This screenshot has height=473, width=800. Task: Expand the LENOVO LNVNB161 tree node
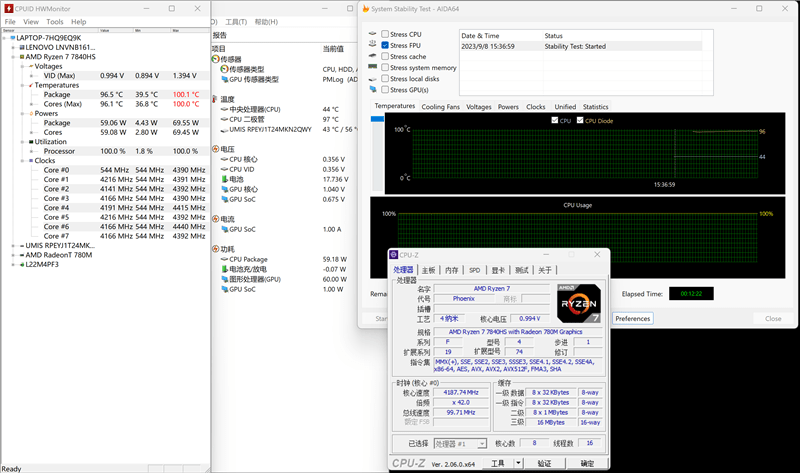coord(14,47)
